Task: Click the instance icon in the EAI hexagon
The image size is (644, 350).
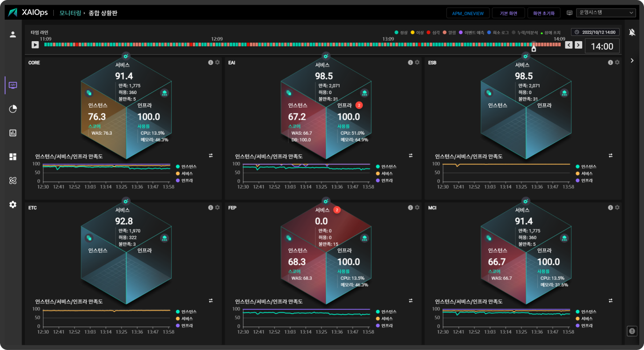Action: click(x=289, y=93)
